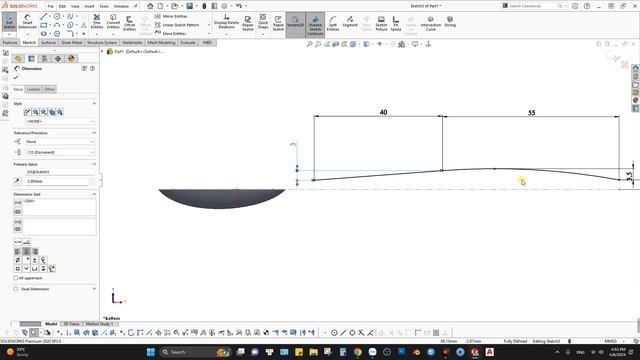This screenshot has width=640, height=360.
Task: Click the Undo arrow in title bar
Action: (x=239, y=6)
